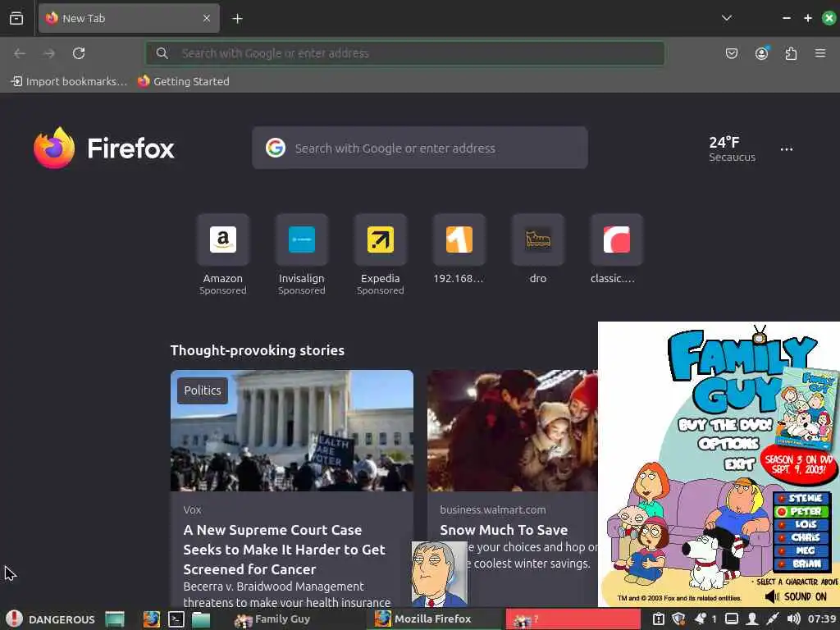Screen dimensions: 840x630
Task: Open the Extensions puzzle icon
Action: [791, 53]
